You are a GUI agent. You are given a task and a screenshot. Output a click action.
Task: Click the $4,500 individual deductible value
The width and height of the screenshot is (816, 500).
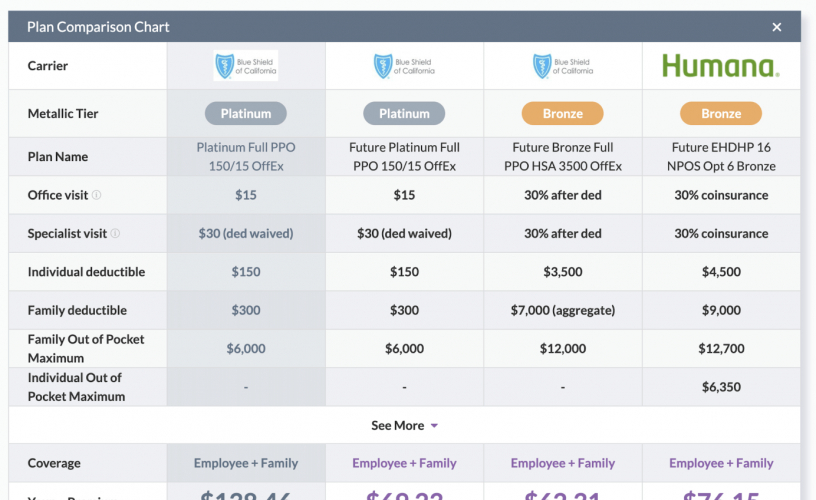click(x=721, y=272)
